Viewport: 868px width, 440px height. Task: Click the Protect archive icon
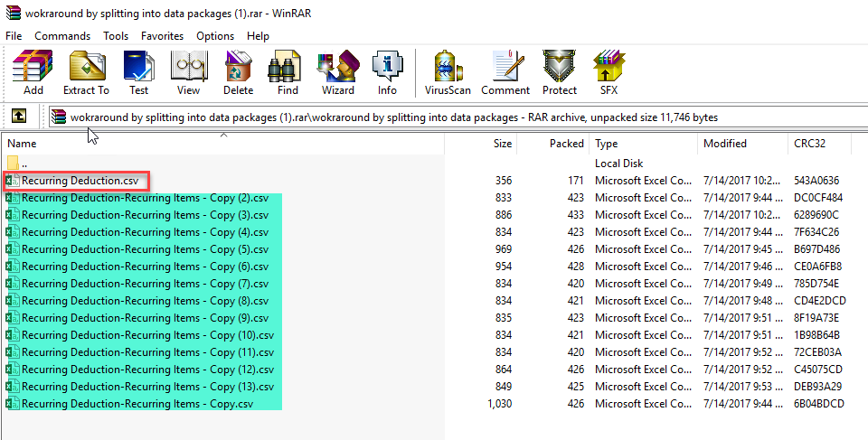[560, 73]
